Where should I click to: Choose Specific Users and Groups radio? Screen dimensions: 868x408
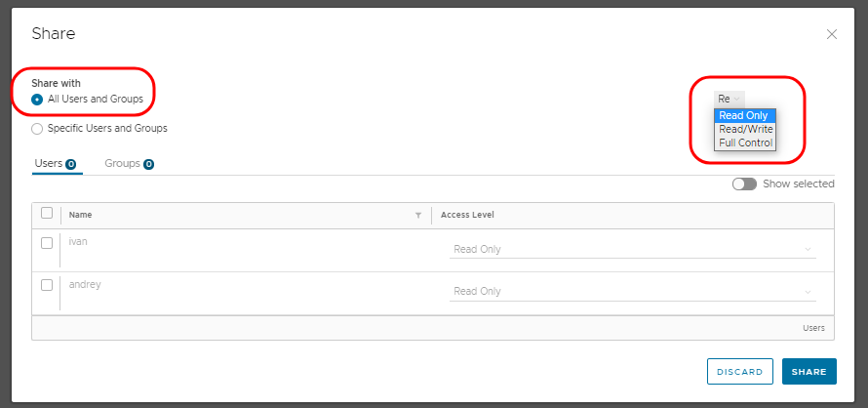coord(37,128)
